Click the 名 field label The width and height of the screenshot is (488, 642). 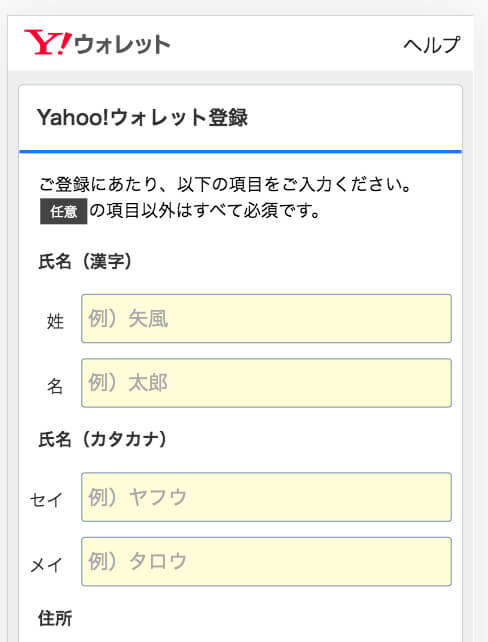55,386
